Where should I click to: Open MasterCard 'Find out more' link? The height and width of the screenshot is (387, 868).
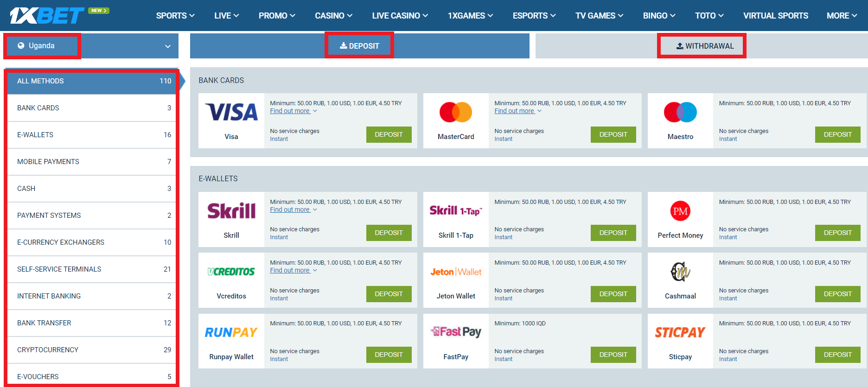pos(515,111)
